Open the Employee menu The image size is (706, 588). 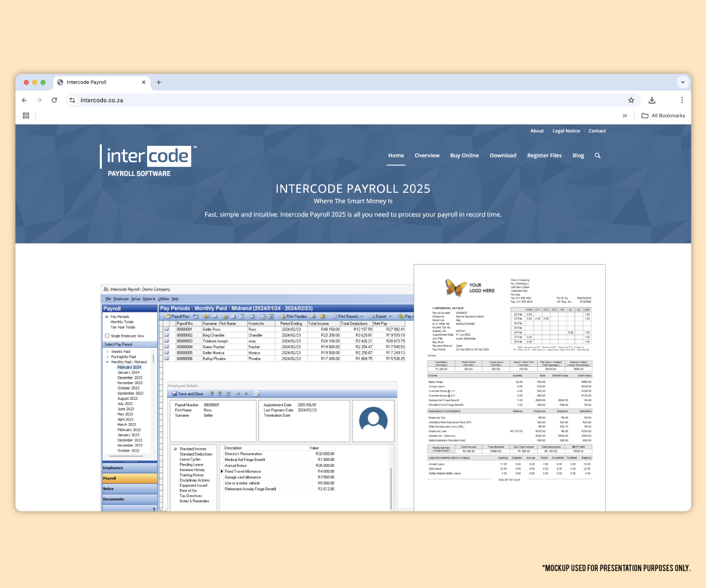(x=121, y=299)
